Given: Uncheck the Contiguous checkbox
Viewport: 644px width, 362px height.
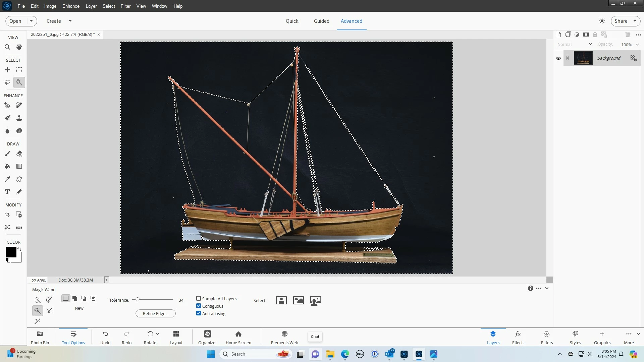Looking at the screenshot, I should click(199, 306).
